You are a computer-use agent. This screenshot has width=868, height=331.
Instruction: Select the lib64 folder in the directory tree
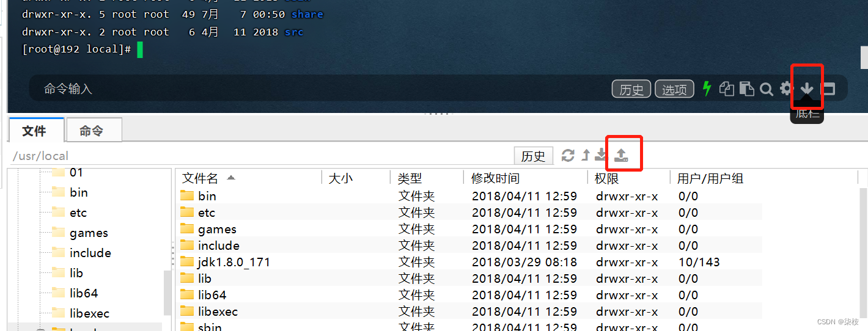84,293
